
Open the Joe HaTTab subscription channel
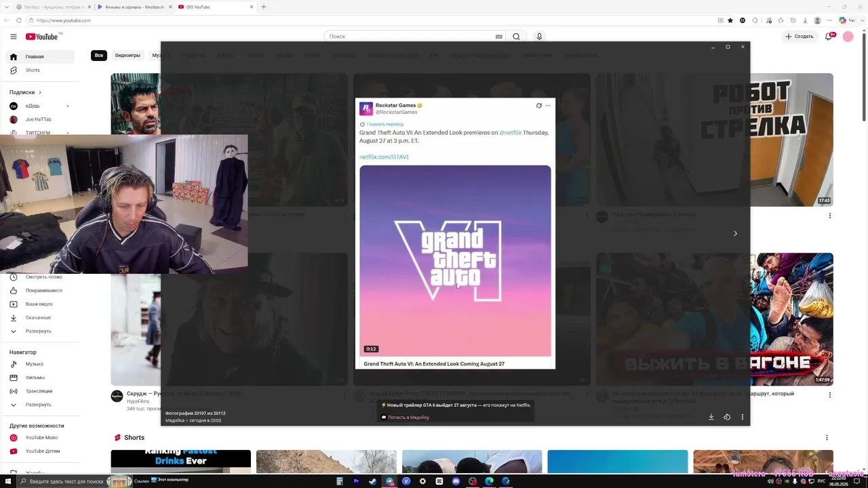pos(39,119)
